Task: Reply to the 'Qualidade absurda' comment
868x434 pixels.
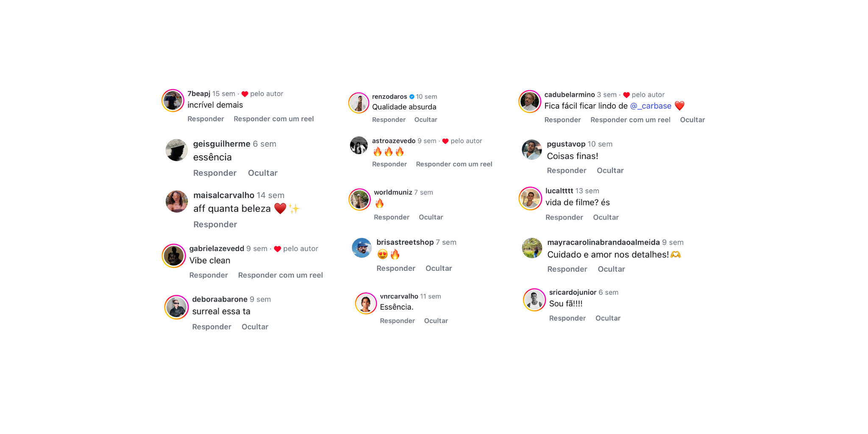Action: [389, 120]
